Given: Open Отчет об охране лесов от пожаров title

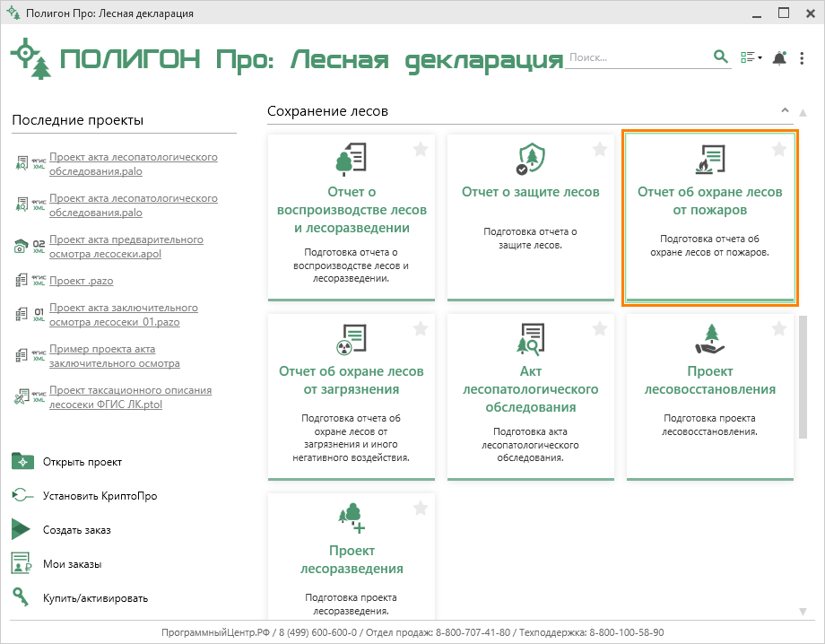Looking at the screenshot, I should pyautogui.click(x=710, y=201).
